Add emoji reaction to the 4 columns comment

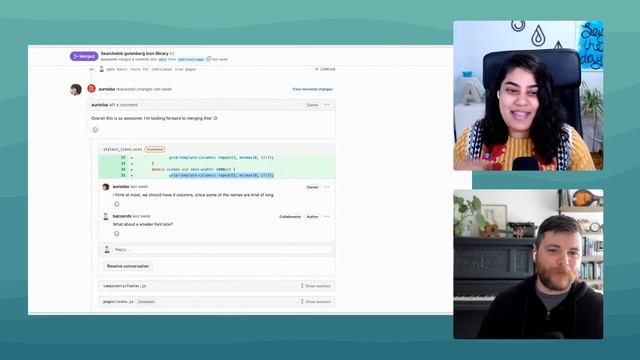coord(117,204)
